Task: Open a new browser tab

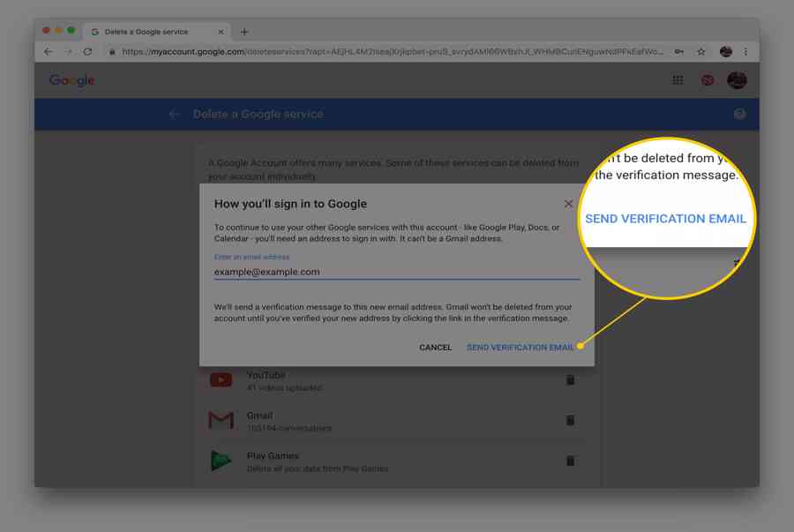Action: [x=244, y=32]
